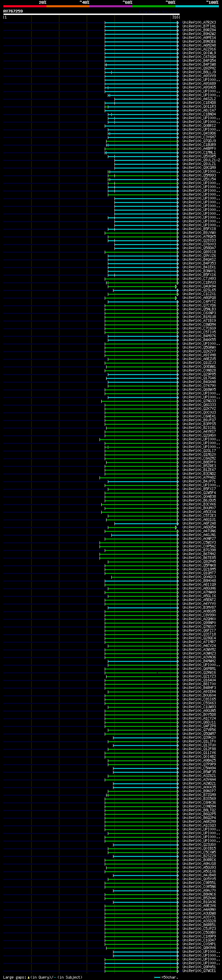Click the UniRef100_Q2SUG0 label

199,844
